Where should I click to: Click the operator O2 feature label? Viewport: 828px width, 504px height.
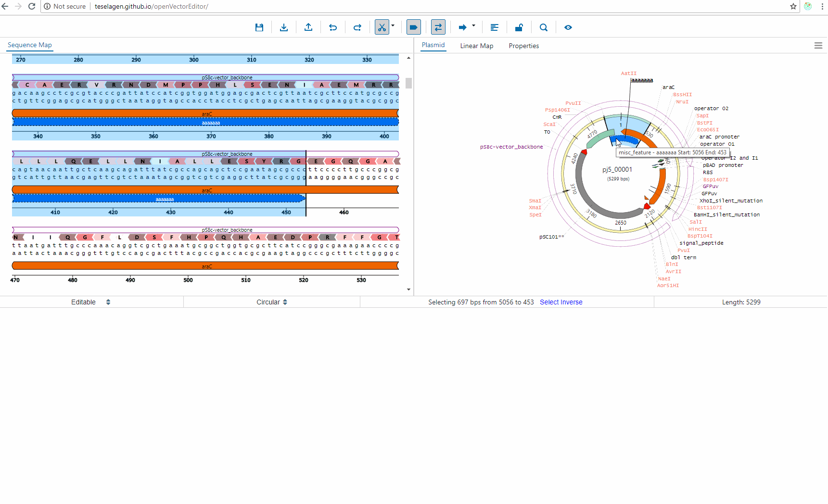click(x=711, y=109)
